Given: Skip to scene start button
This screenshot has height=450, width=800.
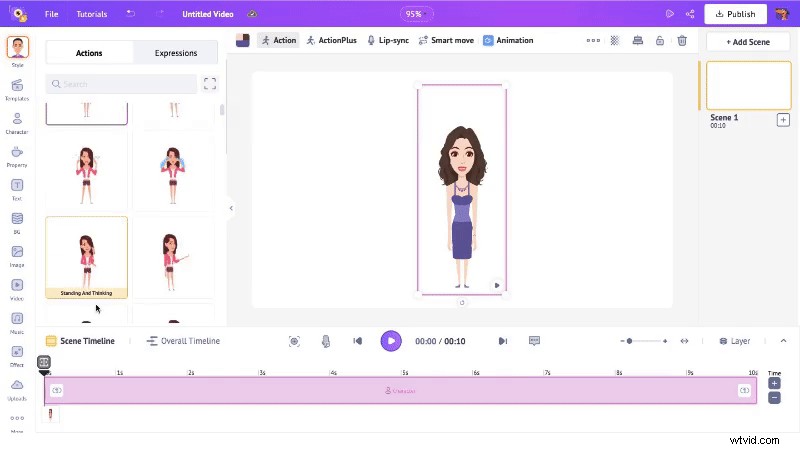Looking at the screenshot, I should [x=358, y=341].
